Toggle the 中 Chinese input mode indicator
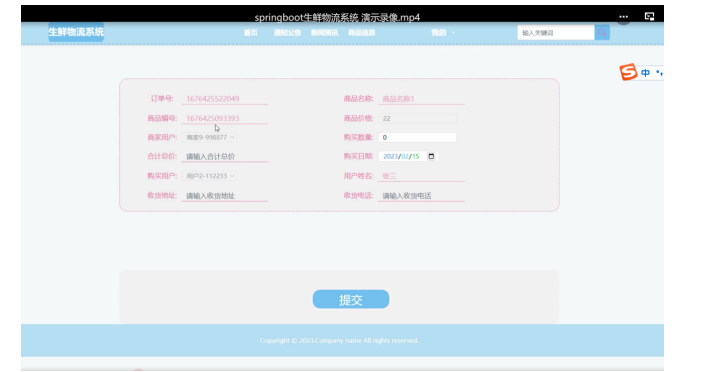The width and height of the screenshot is (702, 372). 645,73
